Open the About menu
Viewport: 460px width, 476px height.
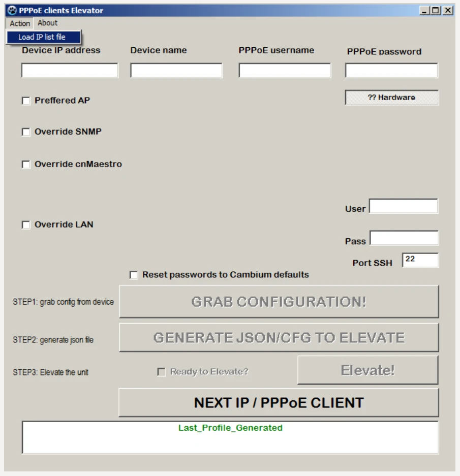[47, 23]
